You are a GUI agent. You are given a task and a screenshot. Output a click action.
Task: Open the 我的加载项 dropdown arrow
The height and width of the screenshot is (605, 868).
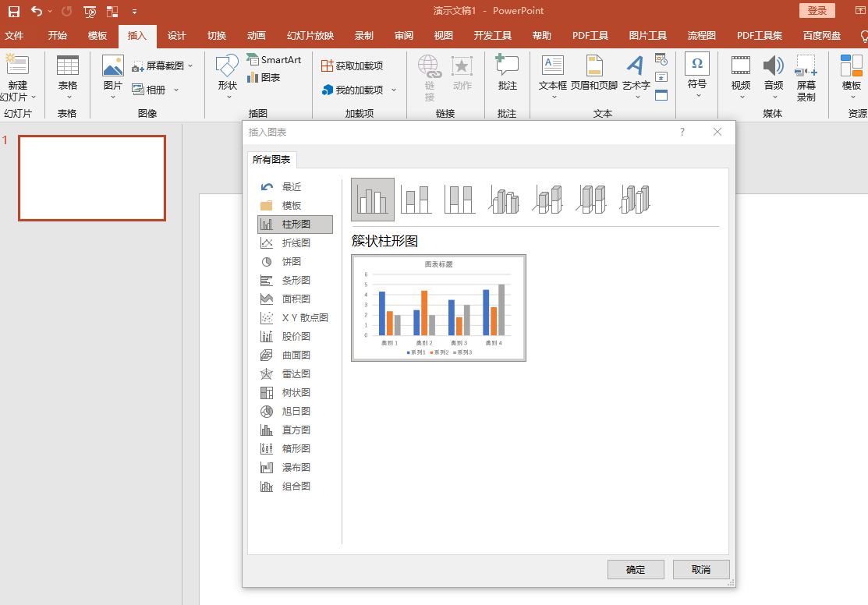coord(394,90)
